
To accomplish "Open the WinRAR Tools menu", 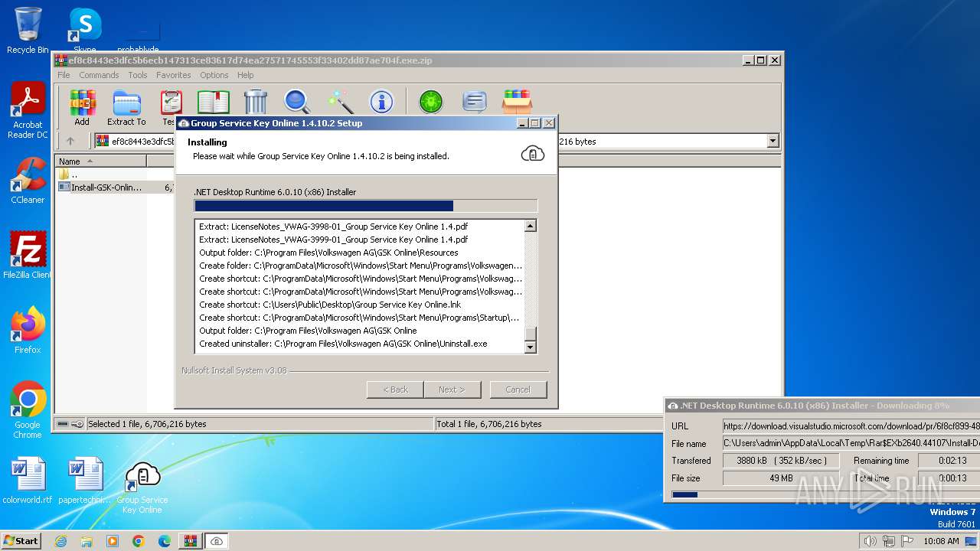I will 138,75.
